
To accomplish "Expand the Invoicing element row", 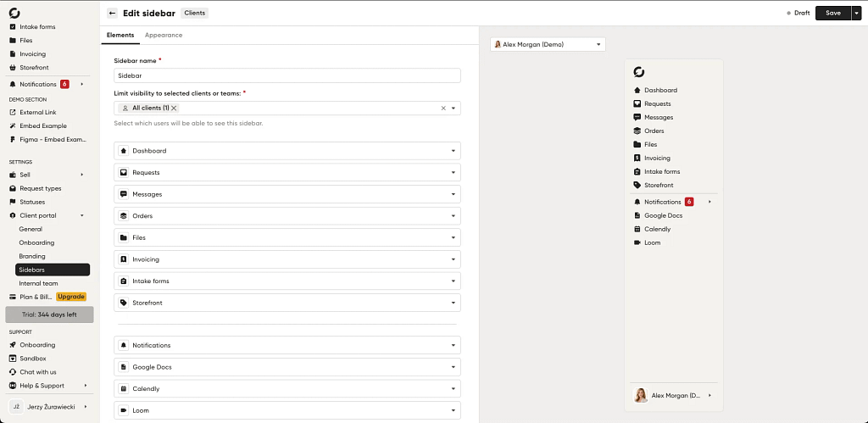I will tap(453, 259).
